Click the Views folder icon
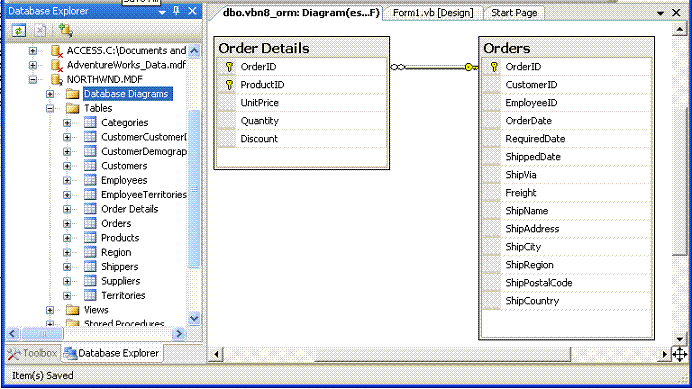 click(x=72, y=310)
